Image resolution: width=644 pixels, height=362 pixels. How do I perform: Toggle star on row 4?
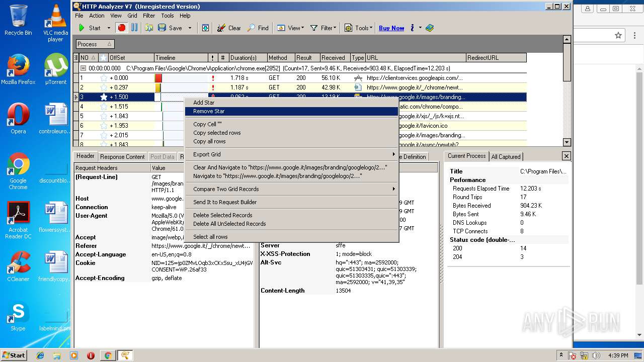click(104, 107)
